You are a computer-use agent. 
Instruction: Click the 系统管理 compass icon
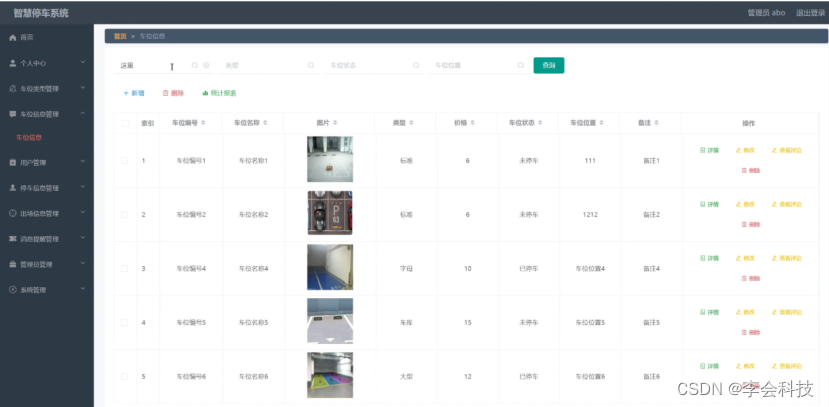[x=13, y=290]
